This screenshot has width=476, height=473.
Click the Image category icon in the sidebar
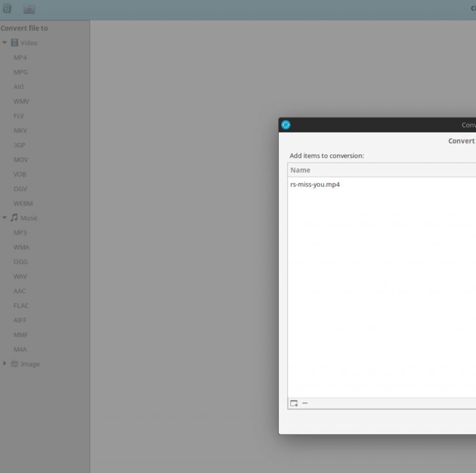[x=14, y=364]
